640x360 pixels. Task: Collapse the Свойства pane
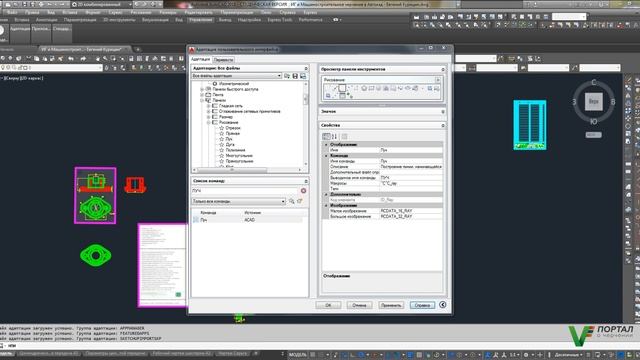click(443, 125)
